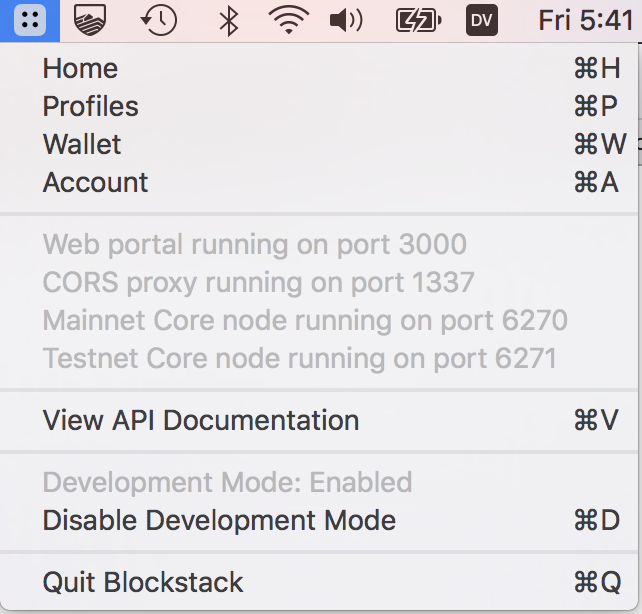Click the DV menu bar icon
Image resolution: width=642 pixels, height=614 pixels.
click(482, 20)
